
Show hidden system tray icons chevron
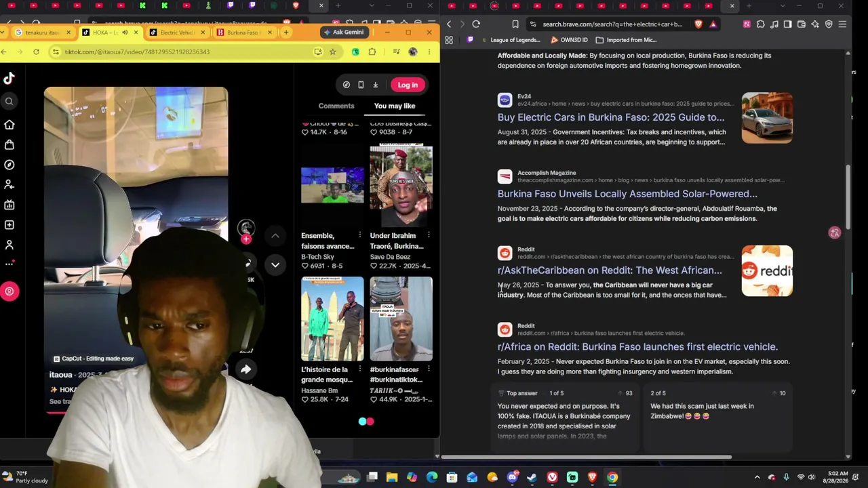click(757, 477)
